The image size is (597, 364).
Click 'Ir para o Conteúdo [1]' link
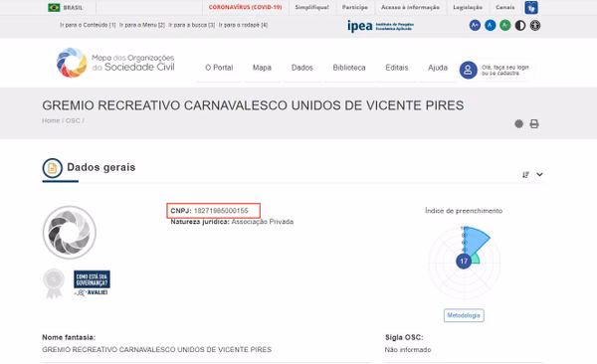(x=88, y=25)
